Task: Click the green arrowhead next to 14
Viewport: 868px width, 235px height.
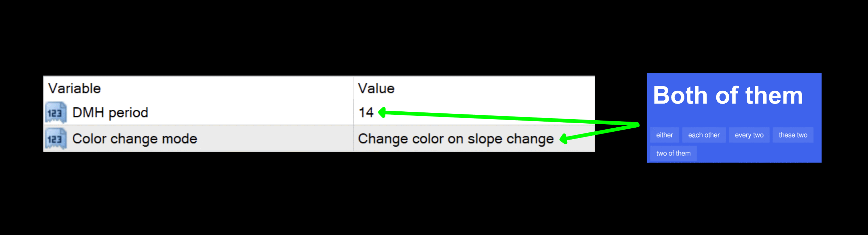Action: (382, 112)
